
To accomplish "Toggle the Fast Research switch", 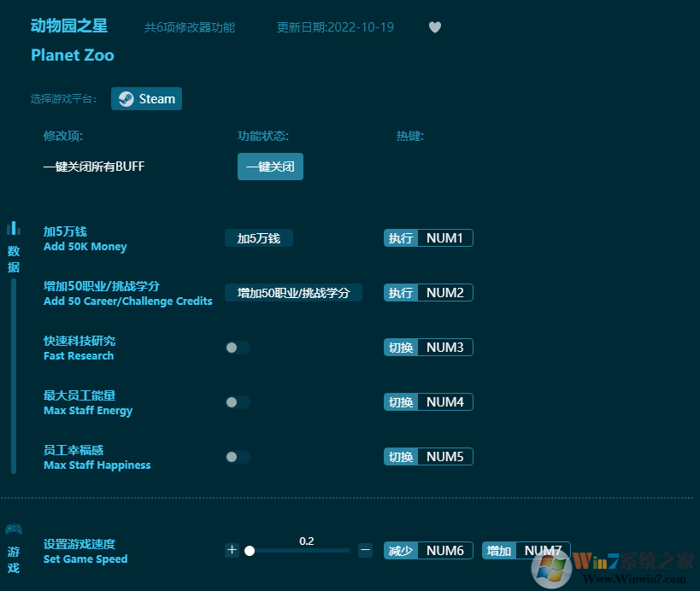I will click(x=238, y=348).
